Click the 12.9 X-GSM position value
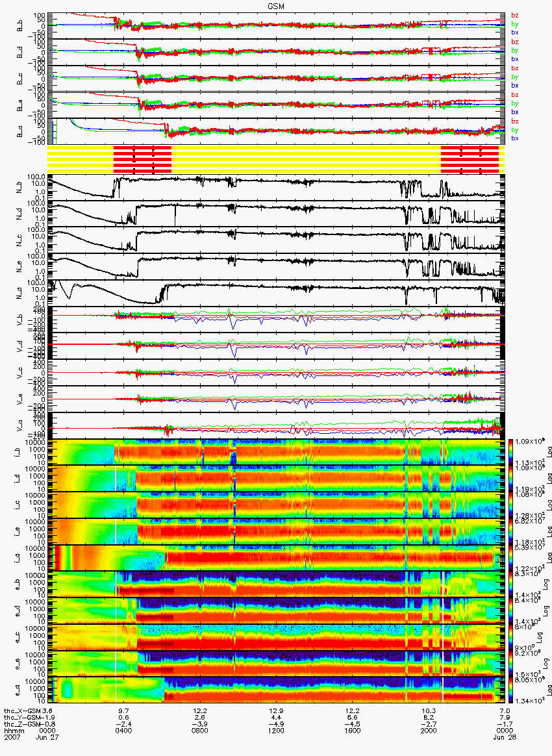 tap(276, 711)
